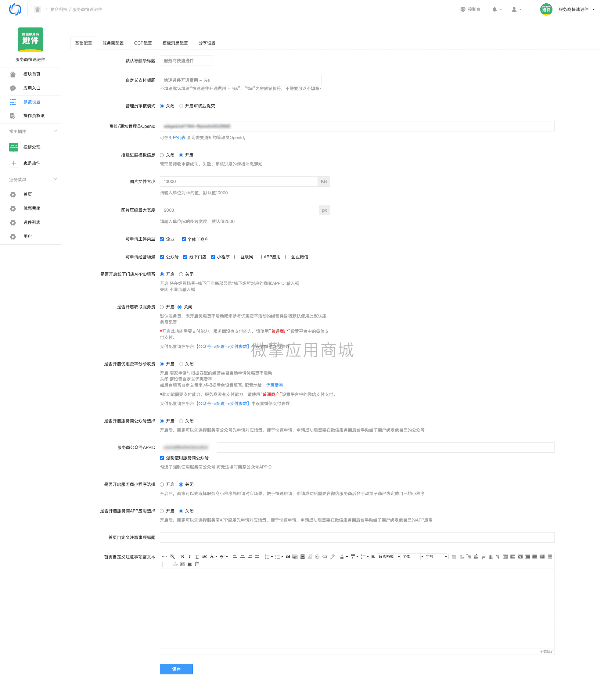
Task: Click the 保存 save button
Action: (176, 669)
